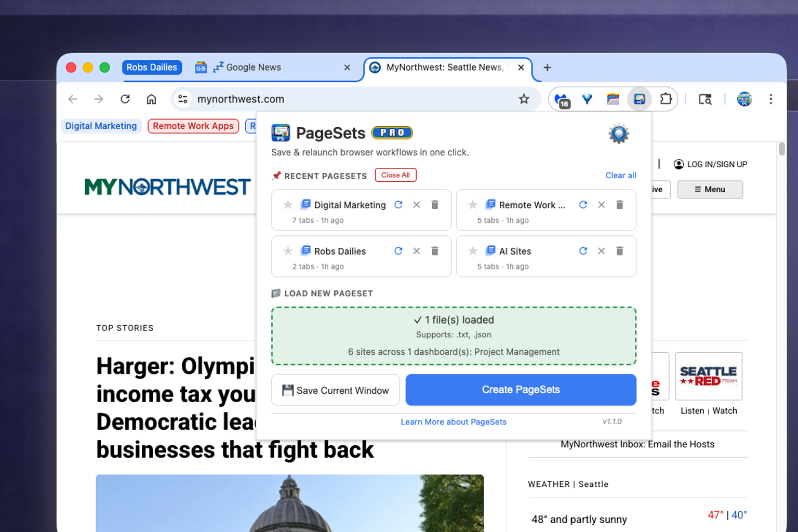The height and width of the screenshot is (532, 798).
Task: Go back to the previous page
Action: (73, 99)
